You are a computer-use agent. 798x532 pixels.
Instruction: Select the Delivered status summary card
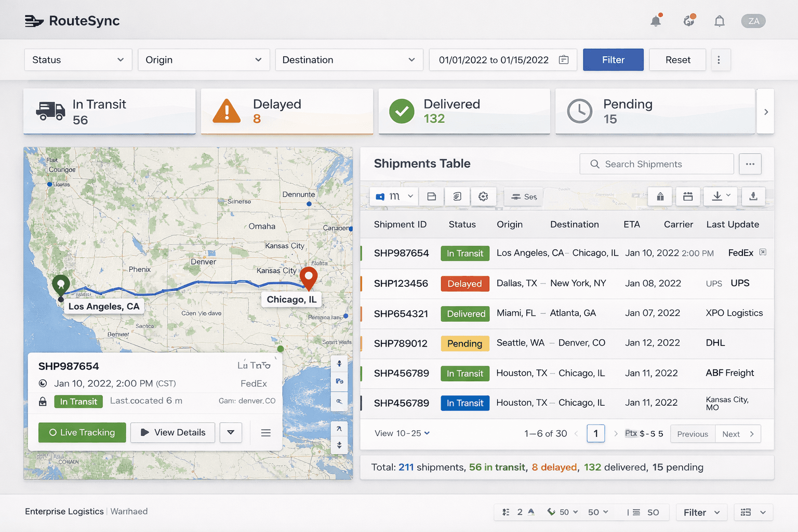pos(464,111)
